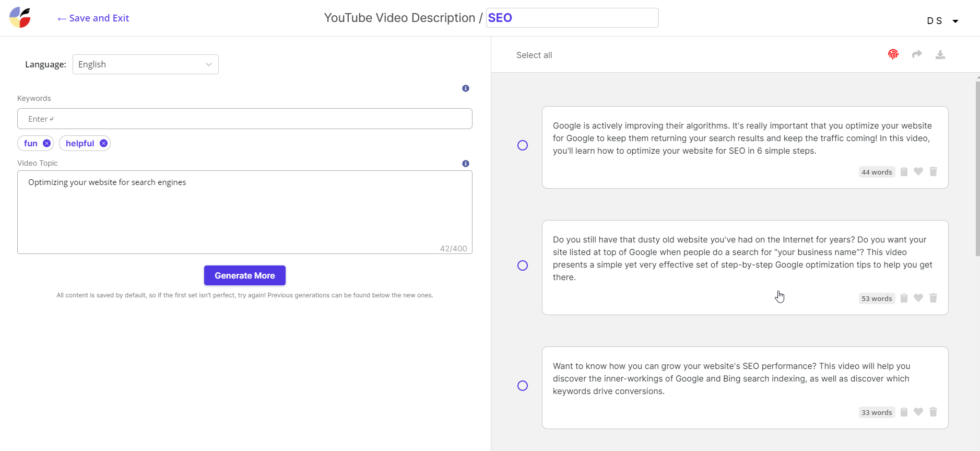Click the 'D S' user initials

935,21
